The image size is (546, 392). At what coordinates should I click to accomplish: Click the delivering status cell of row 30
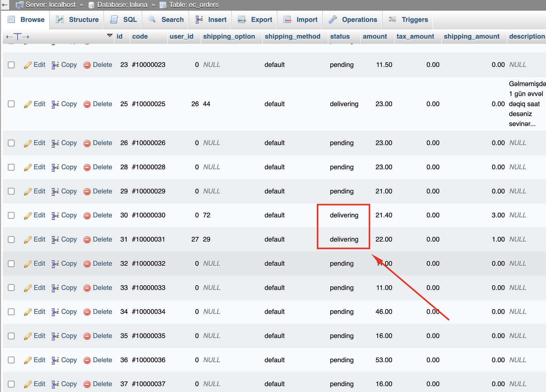(x=344, y=215)
